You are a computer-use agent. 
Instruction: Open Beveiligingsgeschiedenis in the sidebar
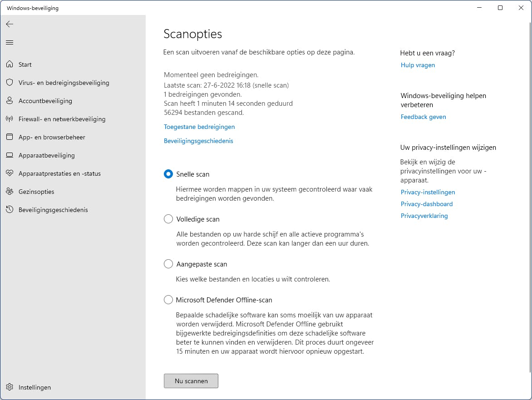[53, 210]
